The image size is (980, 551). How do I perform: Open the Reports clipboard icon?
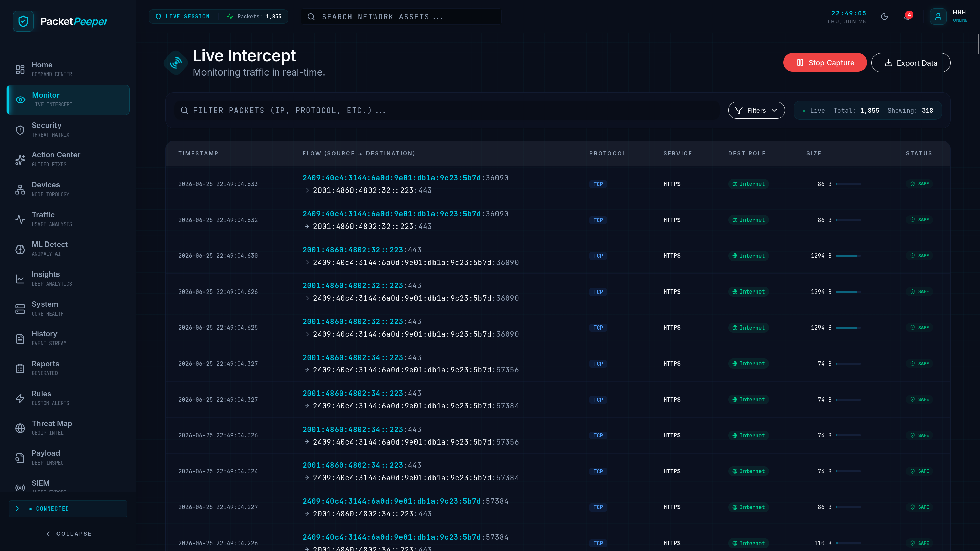[x=20, y=368]
